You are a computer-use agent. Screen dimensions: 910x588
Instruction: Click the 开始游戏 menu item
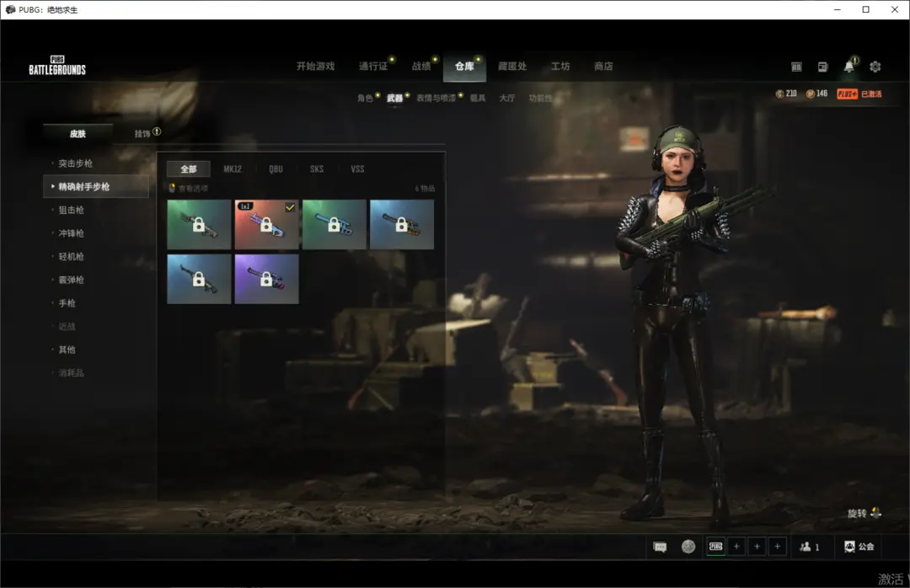[x=315, y=67]
